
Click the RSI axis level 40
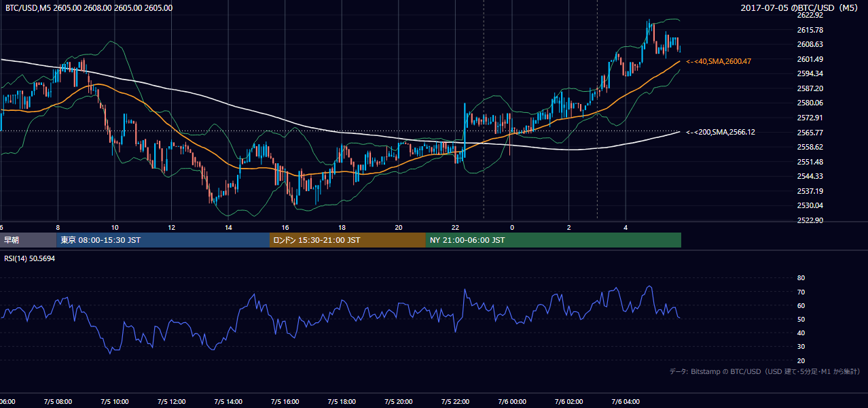tap(801, 333)
